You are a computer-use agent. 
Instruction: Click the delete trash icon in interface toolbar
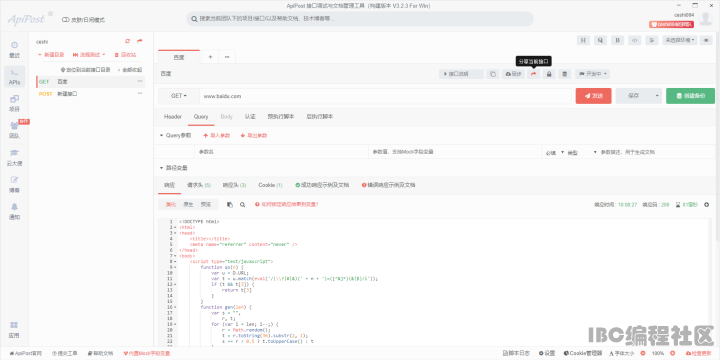[x=565, y=74]
